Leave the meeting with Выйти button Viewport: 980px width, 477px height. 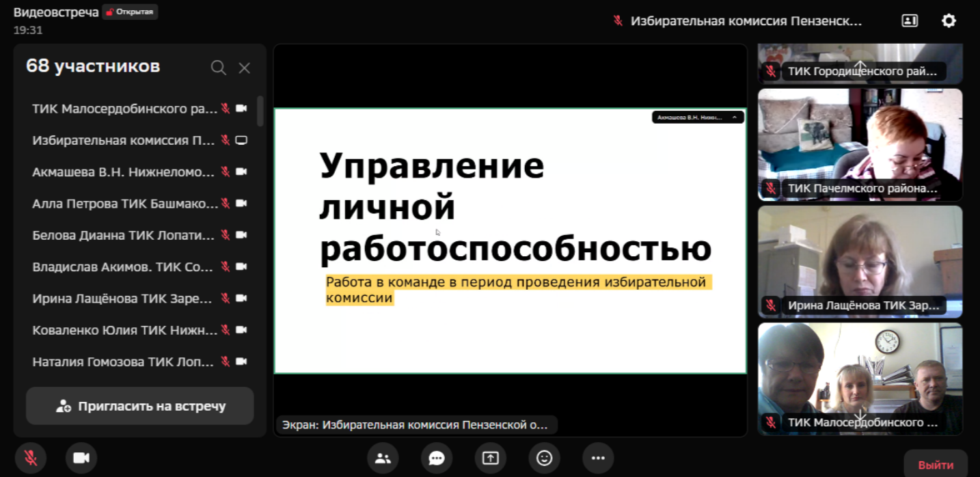click(x=936, y=465)
